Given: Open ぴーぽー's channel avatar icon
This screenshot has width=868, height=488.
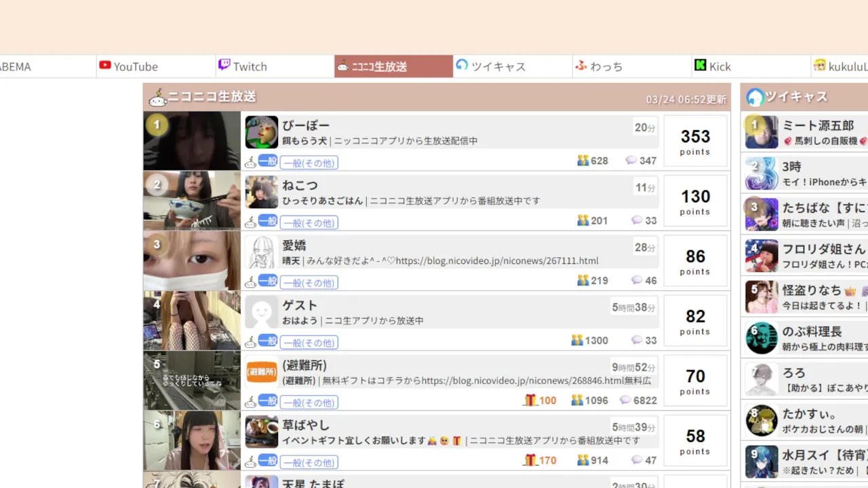Looking at the screenshot, I should coord(262,132).
